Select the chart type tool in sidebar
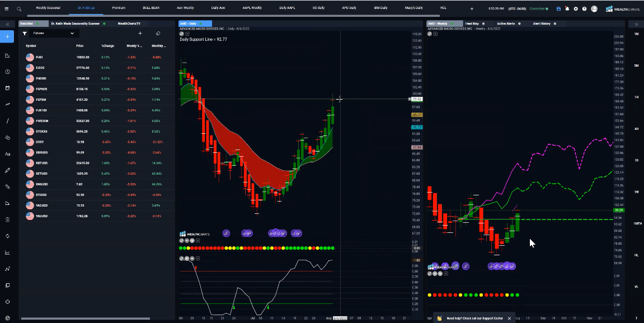644x323 pixels. (x=7, y=55)
